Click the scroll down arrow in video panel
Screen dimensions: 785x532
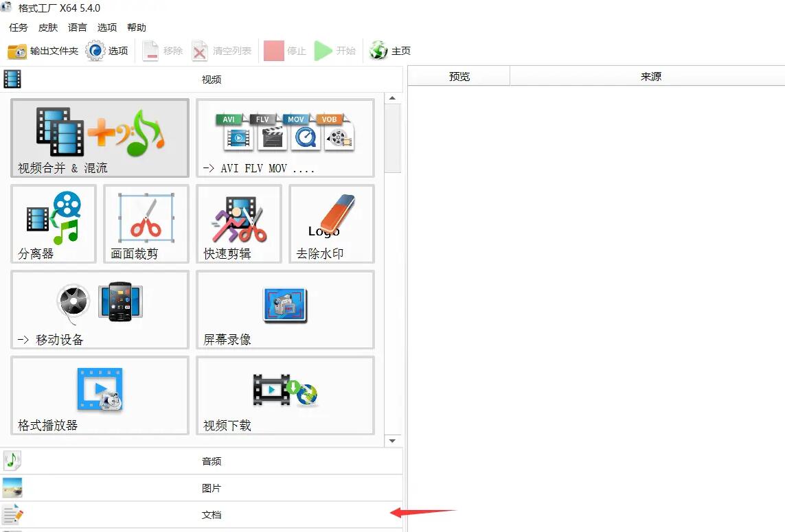(393, 440)
